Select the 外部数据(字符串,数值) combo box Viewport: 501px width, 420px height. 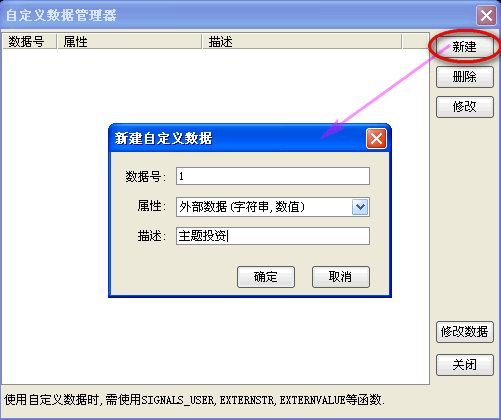(x=273, y=207)
